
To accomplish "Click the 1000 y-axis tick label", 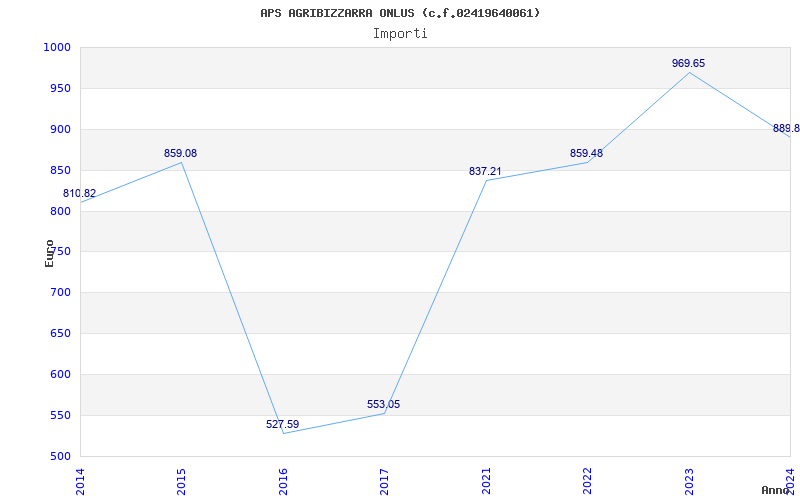I will (57, 47).
